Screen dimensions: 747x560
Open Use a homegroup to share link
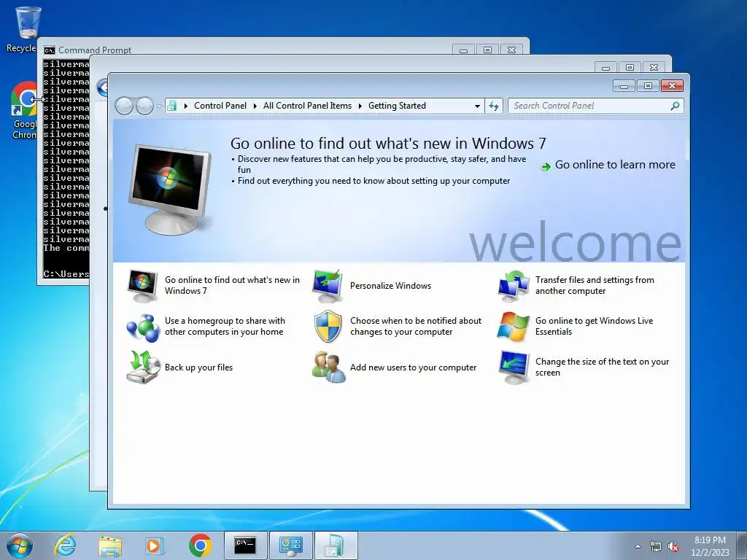tap(225, 326)
